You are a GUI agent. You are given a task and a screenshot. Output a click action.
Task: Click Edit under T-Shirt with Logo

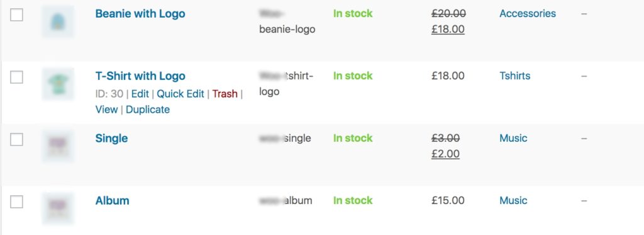140,94
